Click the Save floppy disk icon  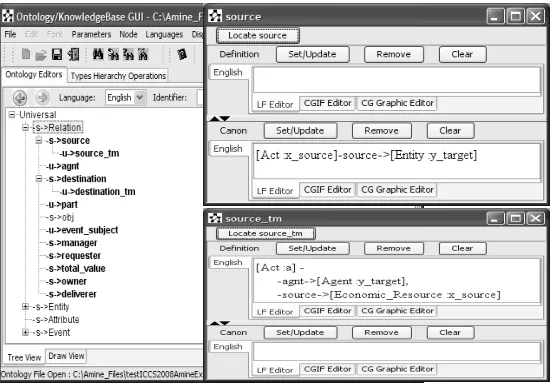[x=57, y=54]
